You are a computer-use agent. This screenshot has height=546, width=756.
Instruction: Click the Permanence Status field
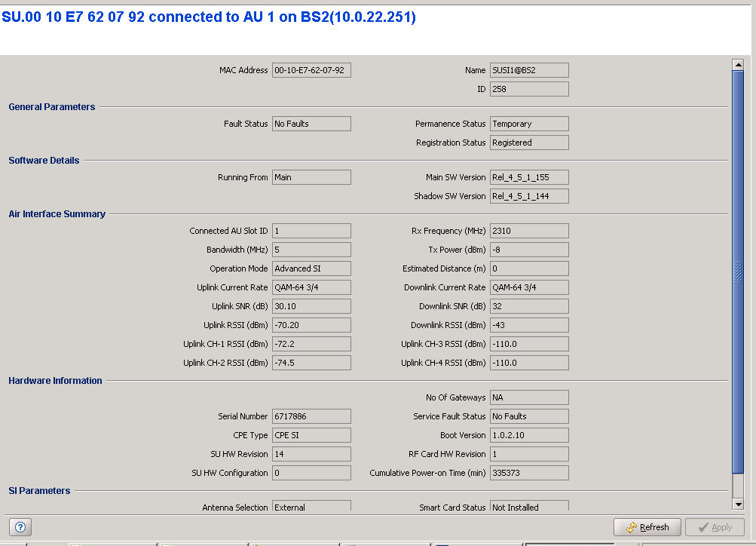point(529,124)
